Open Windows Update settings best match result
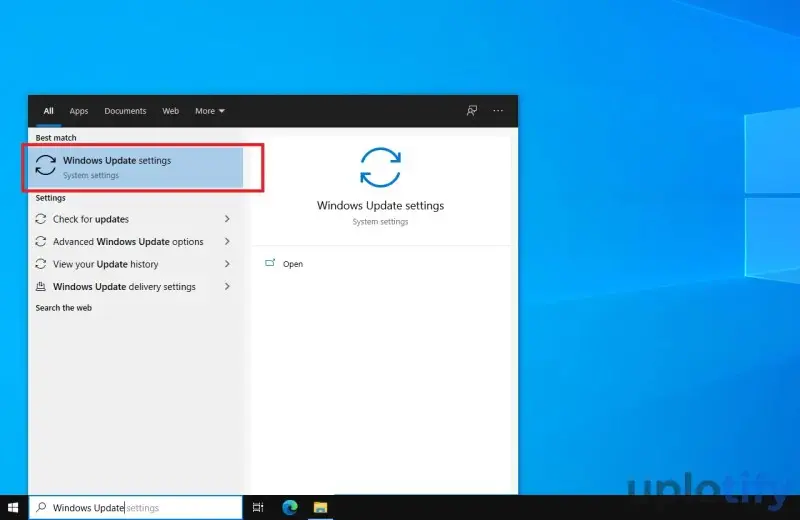The image size is (800, 520). pyautogui.click(x=136, y=167)
